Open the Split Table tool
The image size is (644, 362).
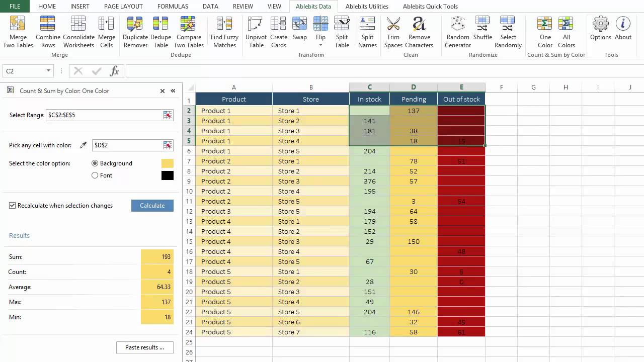pyautogui.click(x=342, y=32)
